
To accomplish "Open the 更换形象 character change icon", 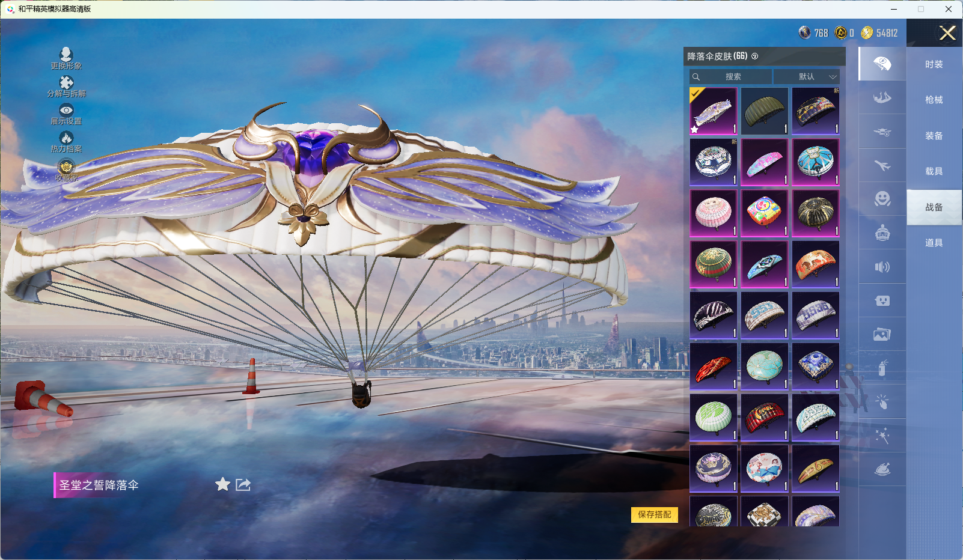I will pos(66,58).
